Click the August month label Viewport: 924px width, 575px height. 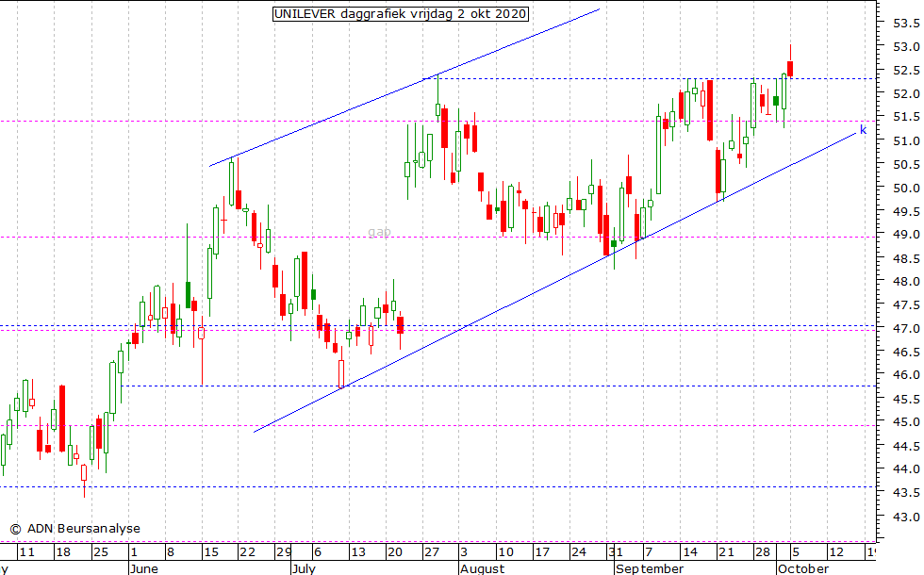pyautogui.click(x=483, y=568)
